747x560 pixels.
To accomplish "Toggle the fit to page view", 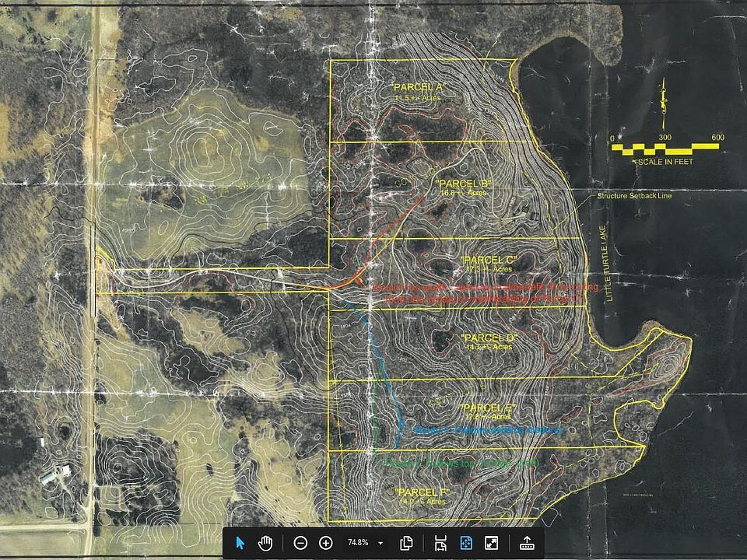I will [466, 543].
